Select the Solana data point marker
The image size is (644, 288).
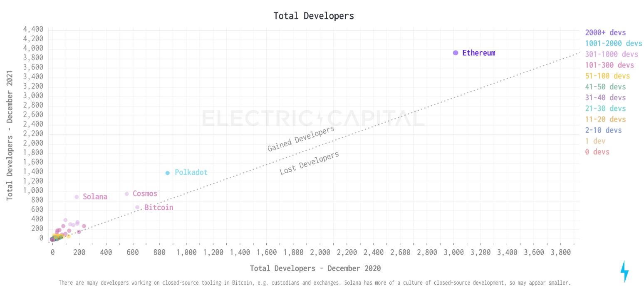pos(77,196)
